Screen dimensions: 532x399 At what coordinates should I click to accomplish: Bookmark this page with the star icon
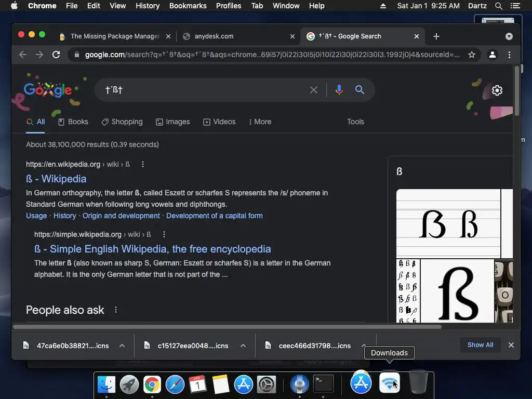pyautogui.click(x=472, y=55)
